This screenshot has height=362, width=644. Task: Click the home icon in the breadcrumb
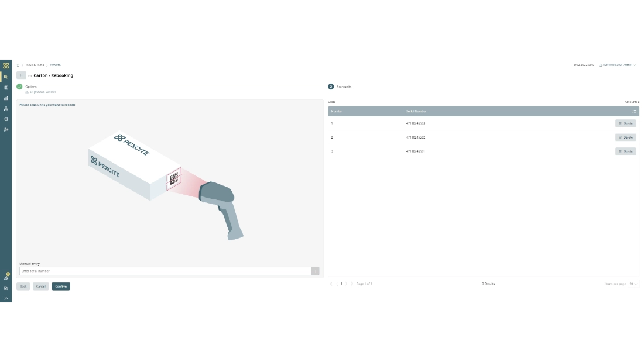click(18, 64)
